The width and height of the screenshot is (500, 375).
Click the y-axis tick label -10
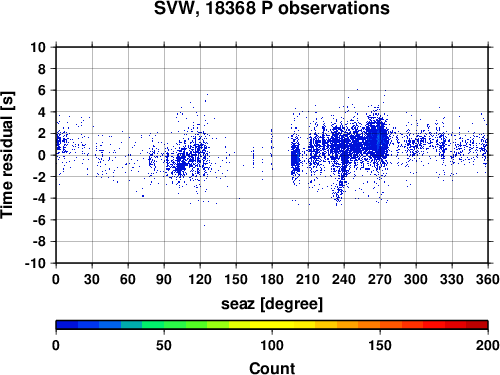coord(35,263)
